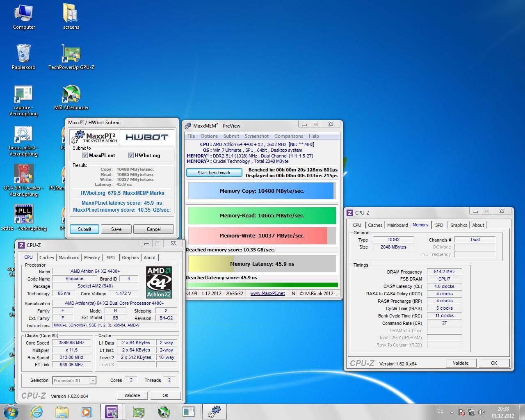Switch to Caches tab in left CPU-Z
525x420 pixels.
click(x=46, y=258)
